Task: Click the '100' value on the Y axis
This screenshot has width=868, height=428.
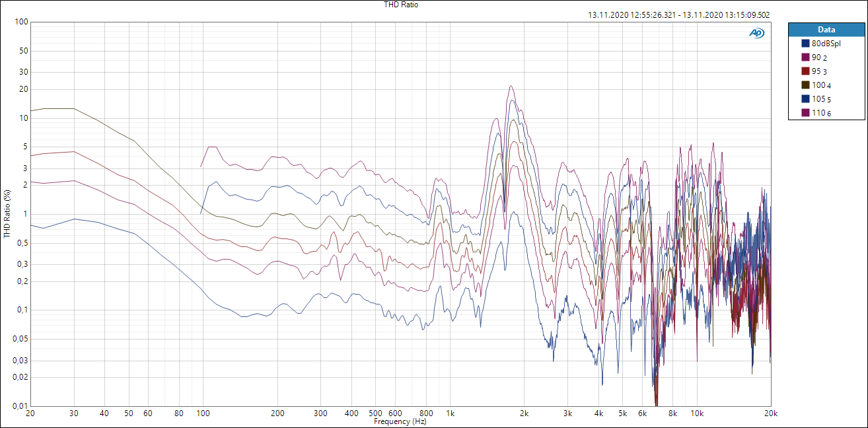Action: tap(20, 22)
